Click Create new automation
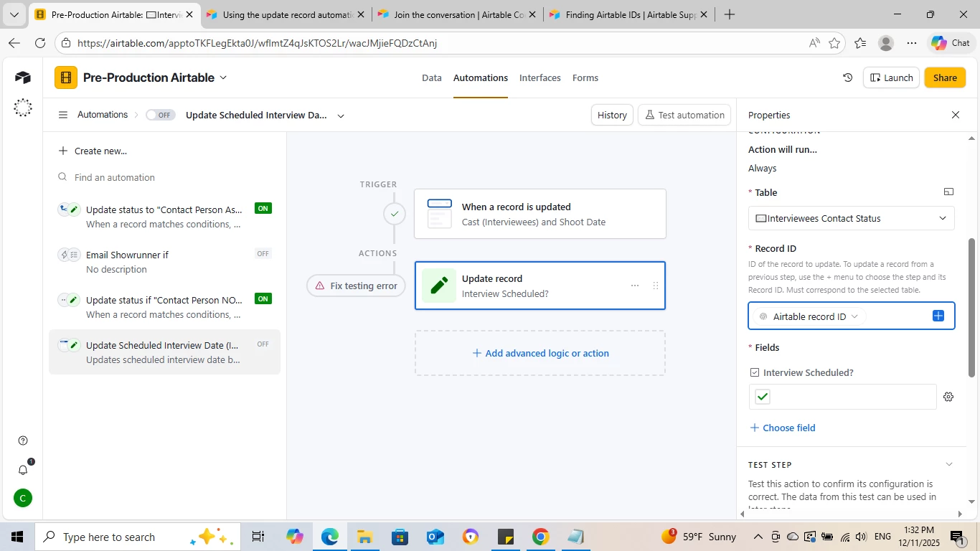This screenshot has height=551, width=980. pos(93,151)
